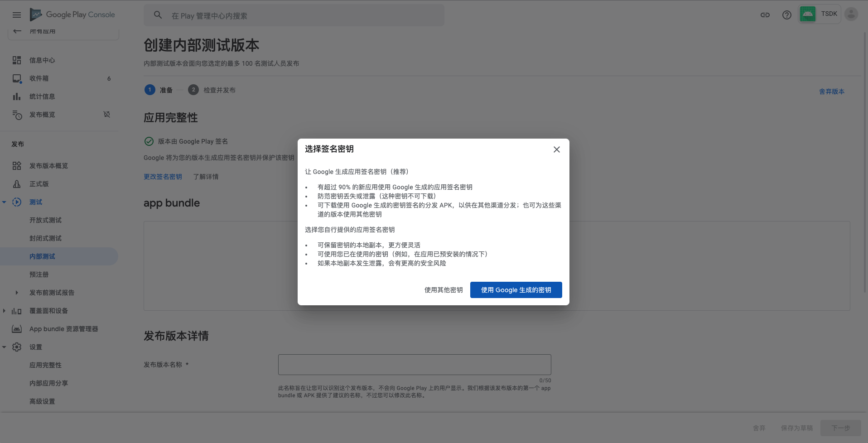Click 舍弃 button in bottom bar

(759, 428)
